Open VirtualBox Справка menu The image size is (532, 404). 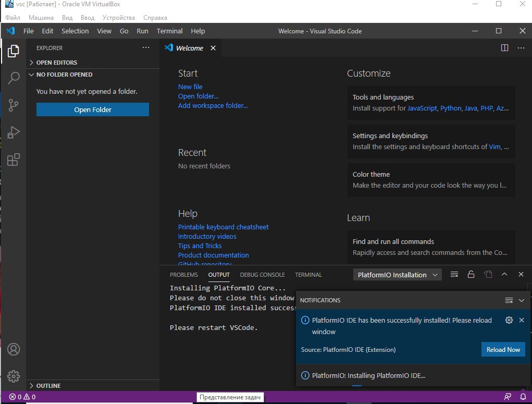click(155, 18)
